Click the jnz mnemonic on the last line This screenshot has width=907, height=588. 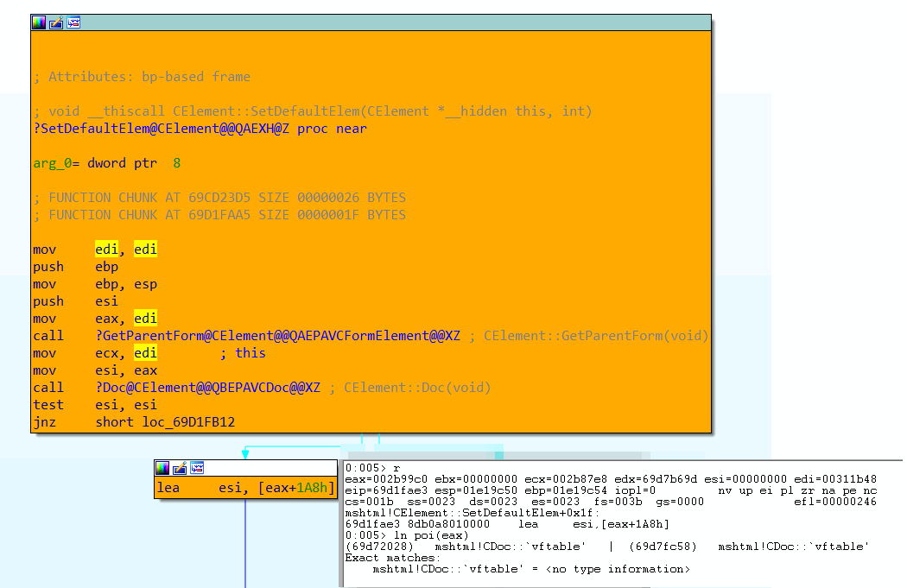tap(45, 422)
